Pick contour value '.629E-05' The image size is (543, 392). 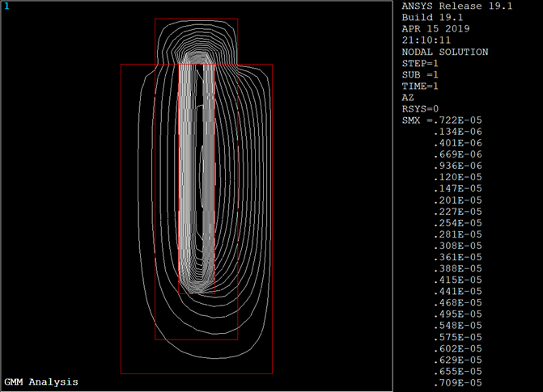[x=458, y=360]
